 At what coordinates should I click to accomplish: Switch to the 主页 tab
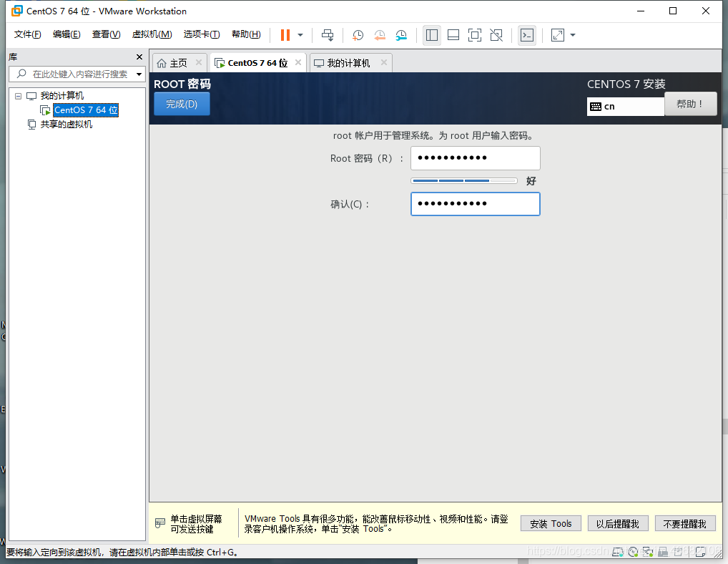tap(178, 63)
